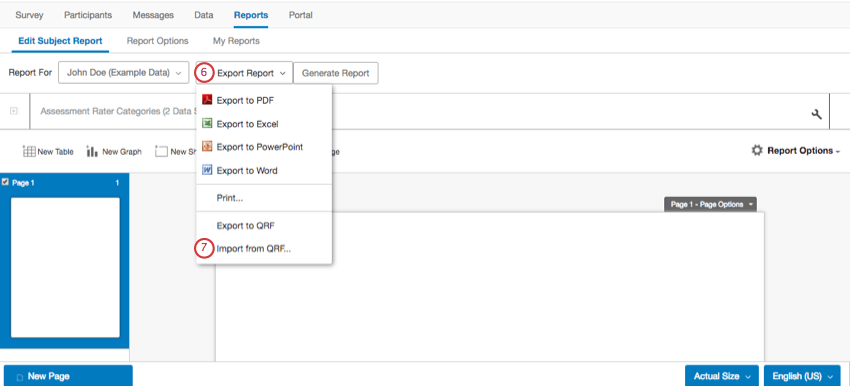This screenshot has height=386, width=850.
Task: Toggle the Page 1 checkbox
Action: [6, 182]
